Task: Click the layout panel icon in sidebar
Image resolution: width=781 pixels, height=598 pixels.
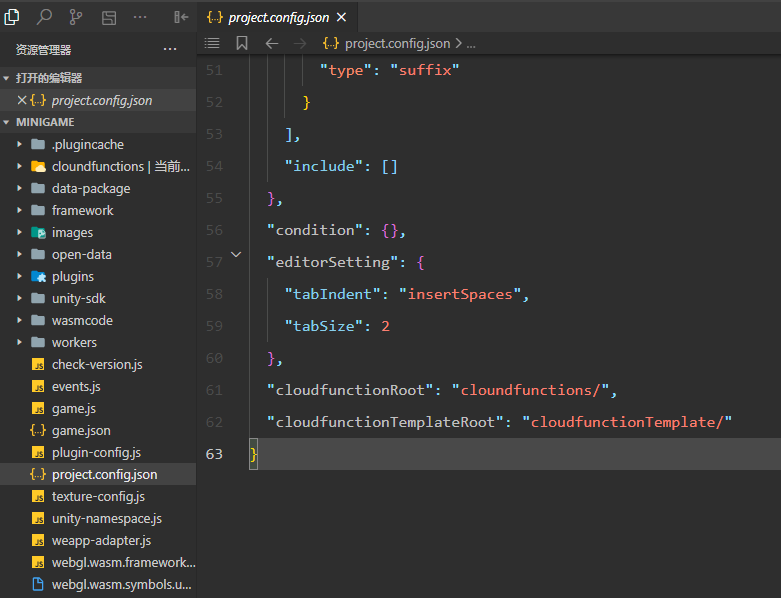Action: (109, 18)
